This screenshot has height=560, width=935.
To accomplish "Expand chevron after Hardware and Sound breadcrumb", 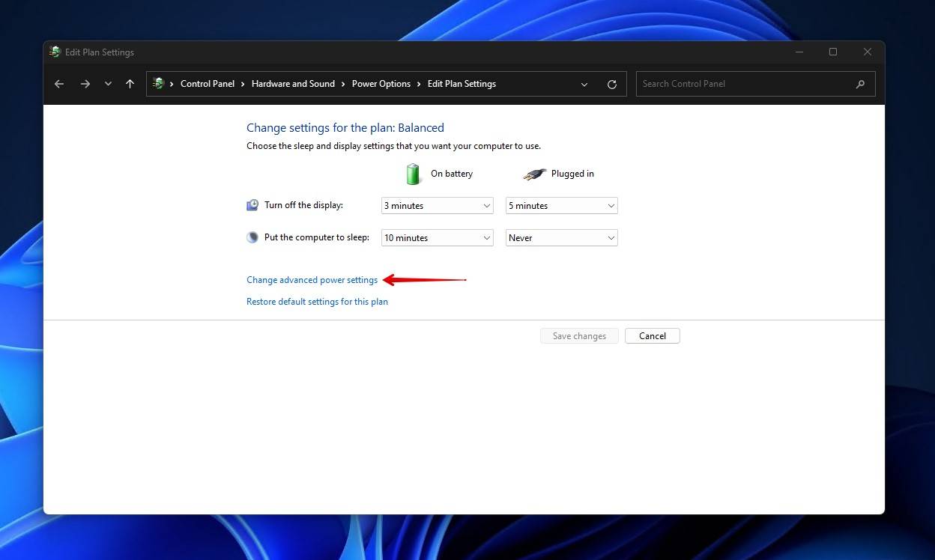I will (x=343, y=84).
